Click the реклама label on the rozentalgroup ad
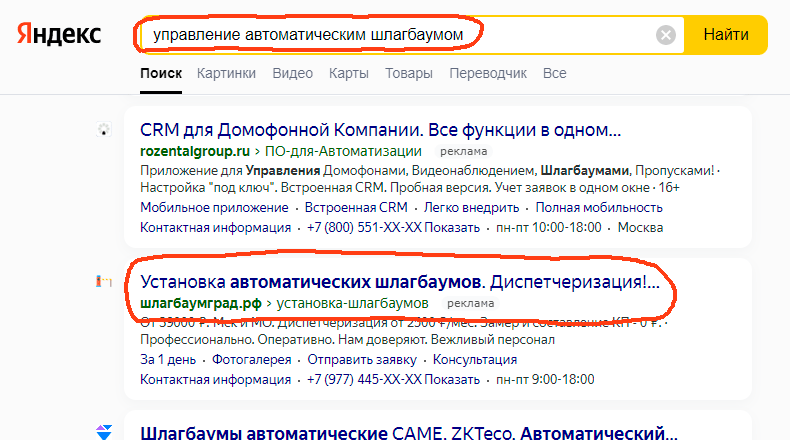The image size is (790, 440). click(464, 151)
